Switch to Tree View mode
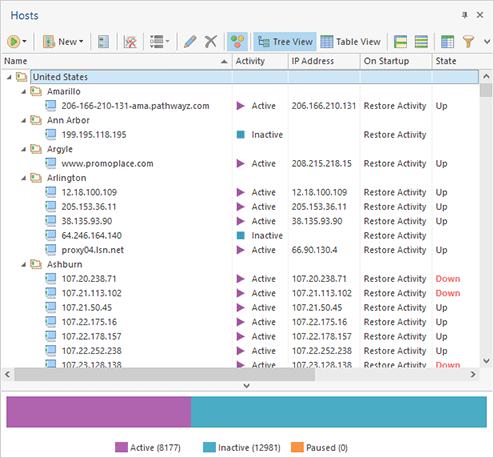The image size is (494, 458). click(285, 42)
